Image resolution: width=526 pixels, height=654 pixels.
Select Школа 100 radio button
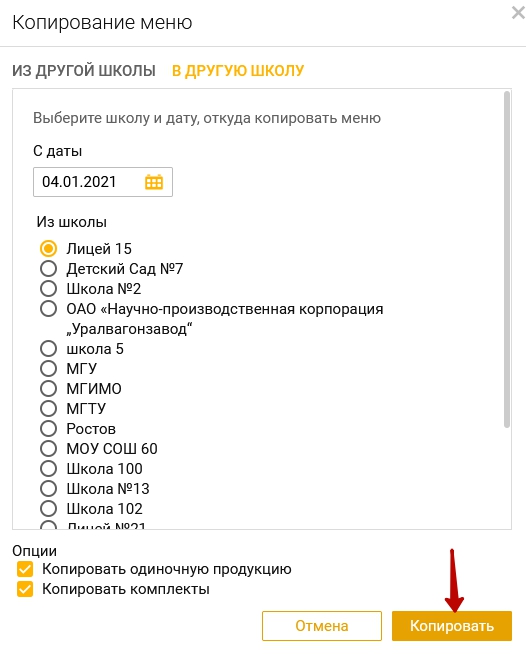tap(48, 469)
